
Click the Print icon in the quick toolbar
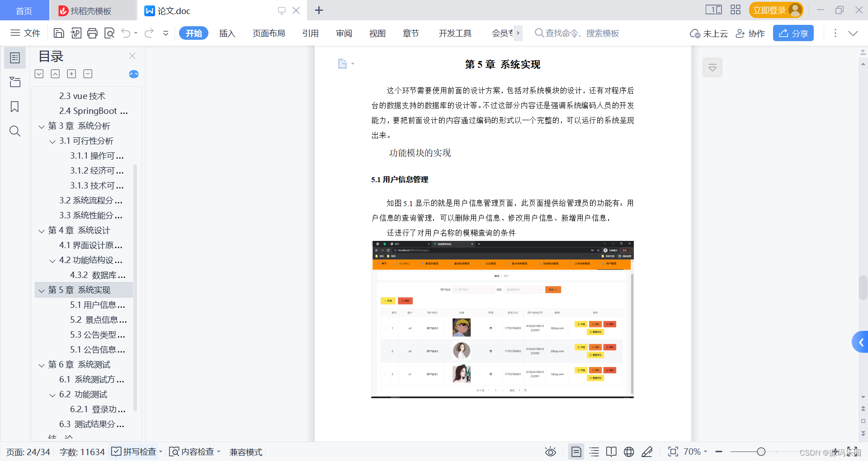[x=92, y=33]
